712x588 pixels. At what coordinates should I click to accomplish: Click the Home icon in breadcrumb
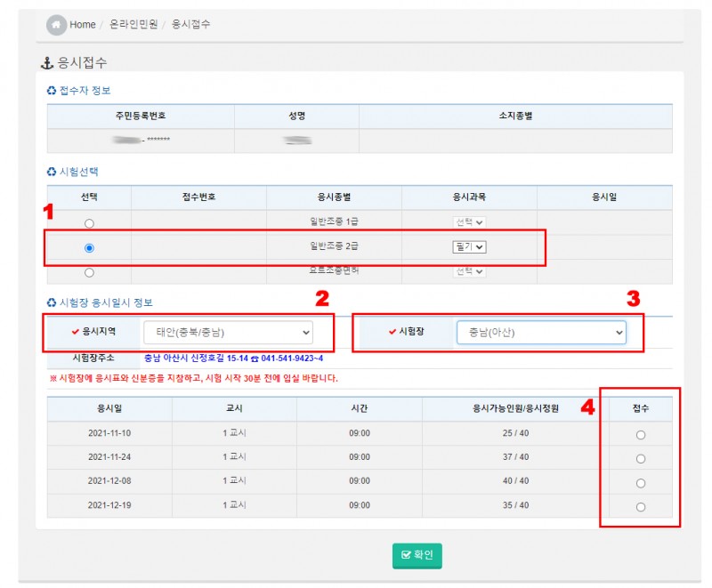point(57,24)
